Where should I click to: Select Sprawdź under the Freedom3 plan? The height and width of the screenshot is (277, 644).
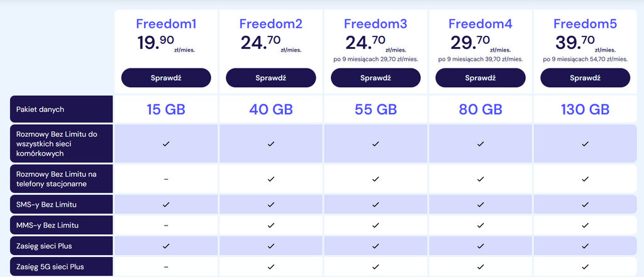pos(375,78)
